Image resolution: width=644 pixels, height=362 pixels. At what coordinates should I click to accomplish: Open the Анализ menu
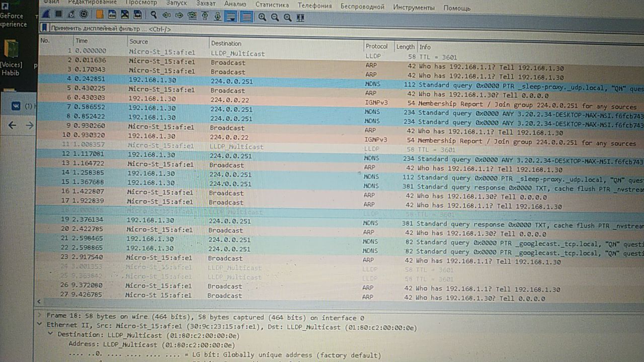click(x=235, y=4)
